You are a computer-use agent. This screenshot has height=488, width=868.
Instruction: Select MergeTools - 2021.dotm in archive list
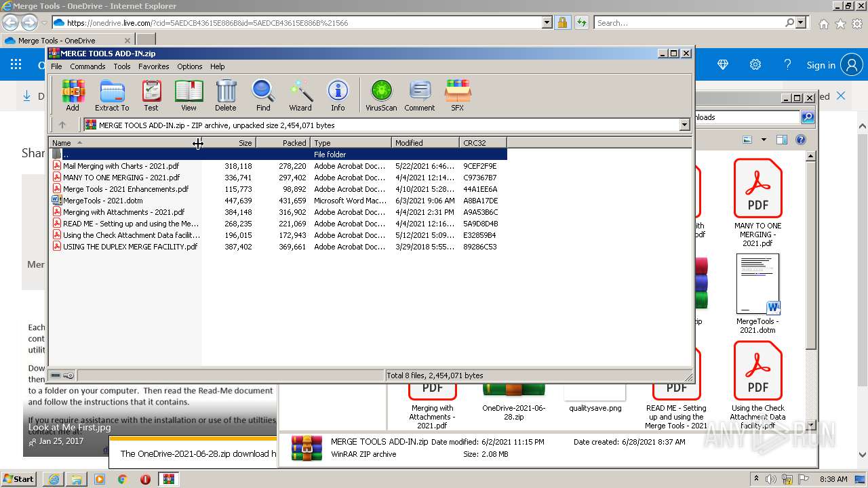278,201
